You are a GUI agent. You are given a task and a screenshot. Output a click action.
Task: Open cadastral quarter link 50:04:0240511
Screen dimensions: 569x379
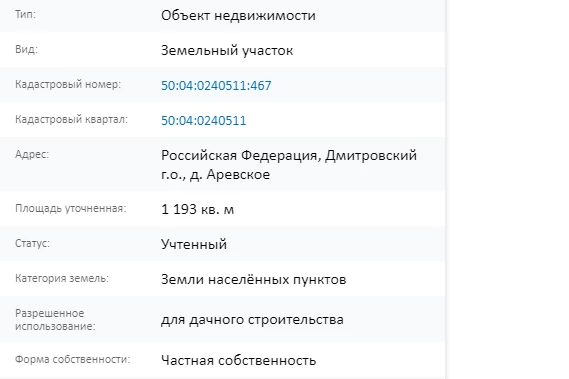204,120
